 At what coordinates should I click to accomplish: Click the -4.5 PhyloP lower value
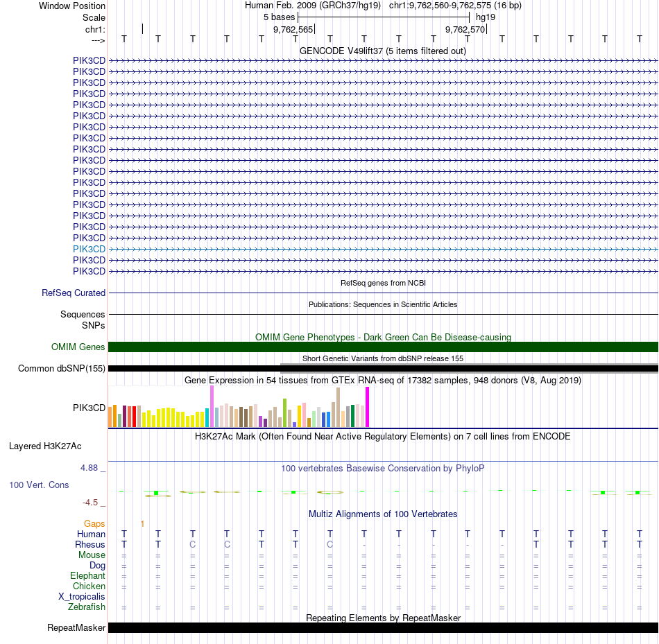[x=90, y=503]
